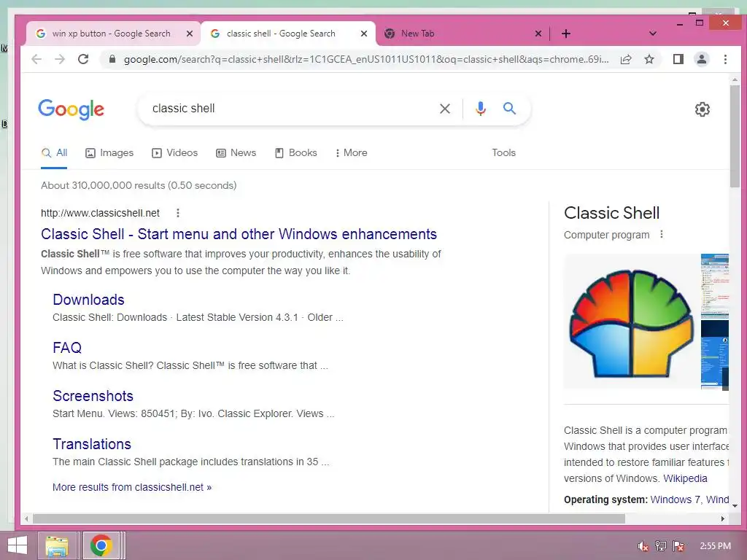
Task: Bookmark this page with star
Action: point(649,59)
